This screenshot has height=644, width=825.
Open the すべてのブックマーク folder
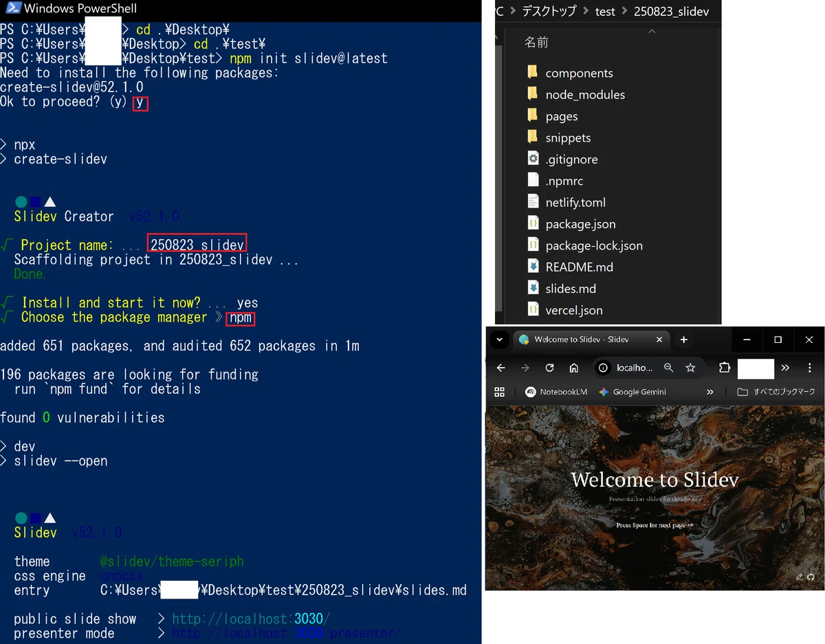[x=775, y=392]
